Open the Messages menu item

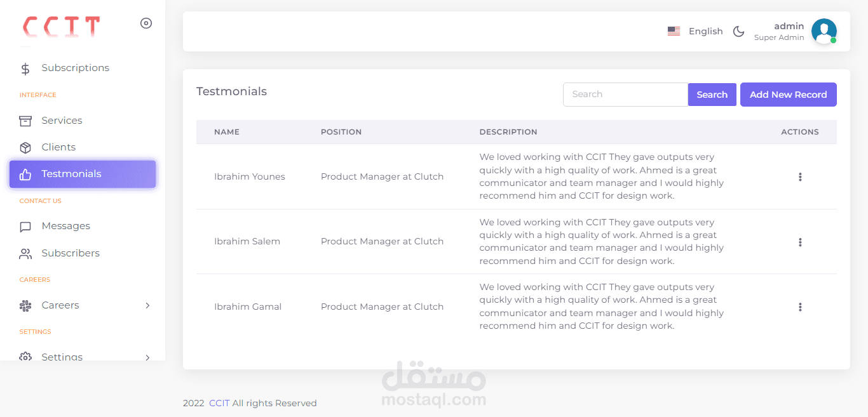pos(66,226)
